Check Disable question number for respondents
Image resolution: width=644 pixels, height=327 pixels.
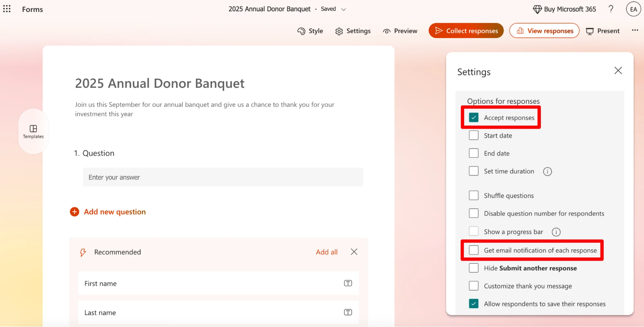point(474,213)
